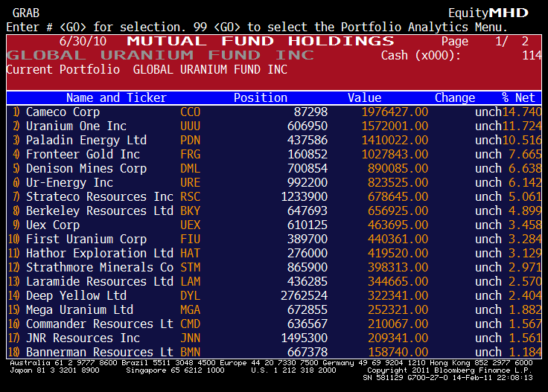The image size is (548, 392).
Task: Click the Cash (x000) label
Action: pyautogui.click(x=421, y=56)
